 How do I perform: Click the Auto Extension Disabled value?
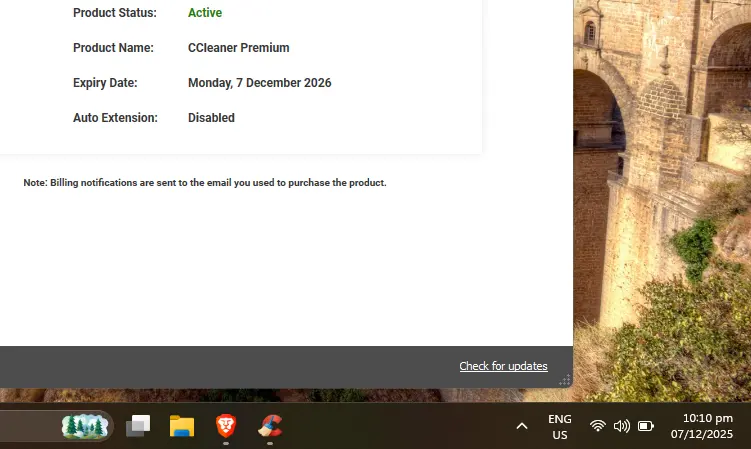point(211,118)
